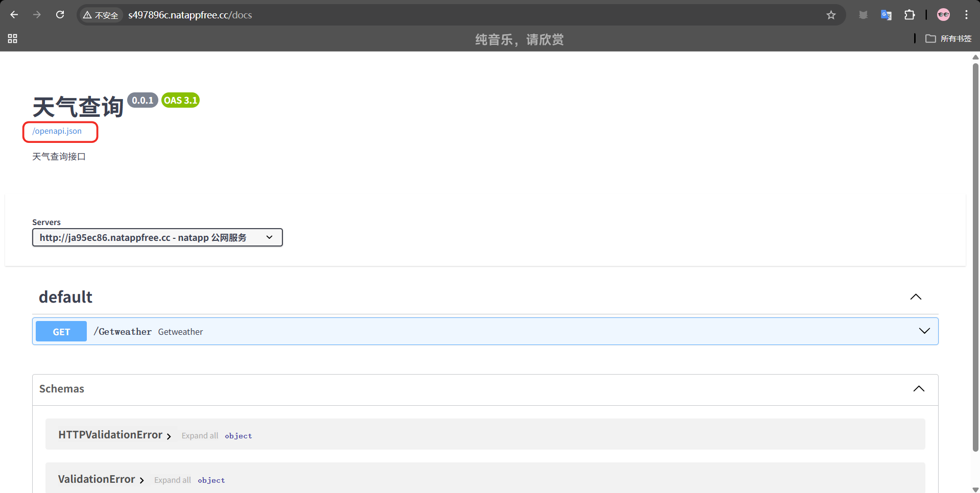Screen dimensions: 980x493
Task: Focus the address bar URL
Action: point(190,15)
